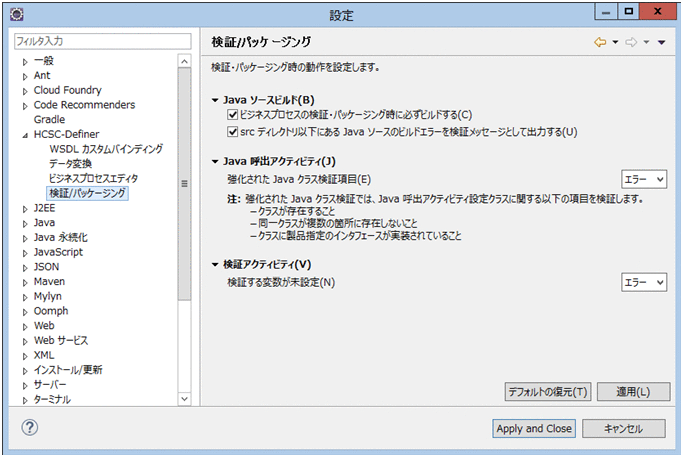
Task: Expand the Code Recommenders tree node
Action: [x=25, y=106]
